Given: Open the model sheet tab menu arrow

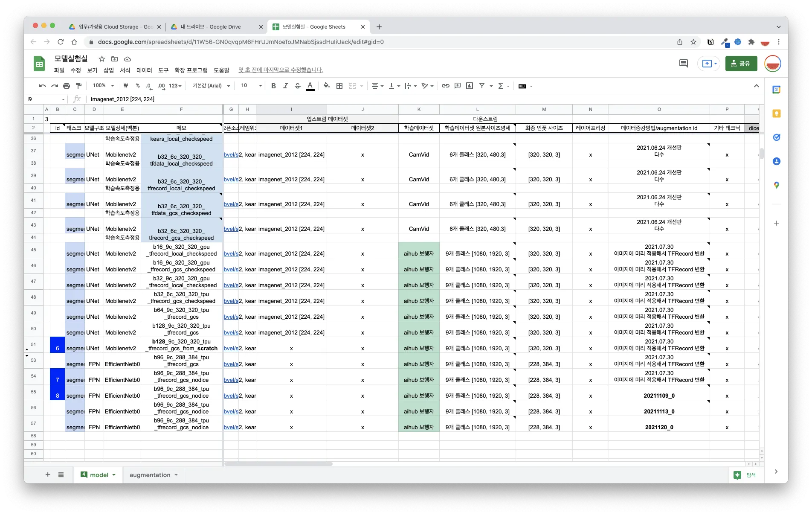Looking at the screenshot, I should coord(114,475).
